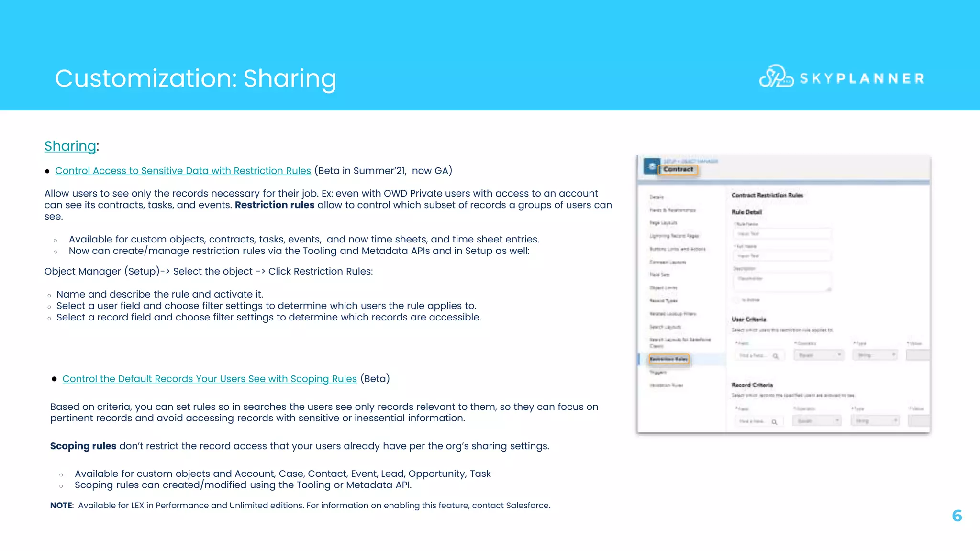Open the User Criteria Operator dropdown
980x551 pixels.
point(819,355)
